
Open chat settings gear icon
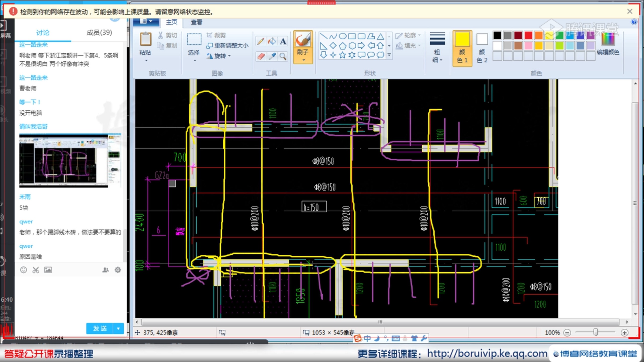(x=118, y=270)
